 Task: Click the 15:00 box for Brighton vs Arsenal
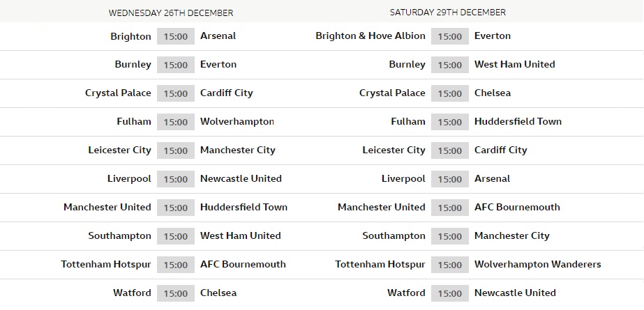(x=175, y=36)
